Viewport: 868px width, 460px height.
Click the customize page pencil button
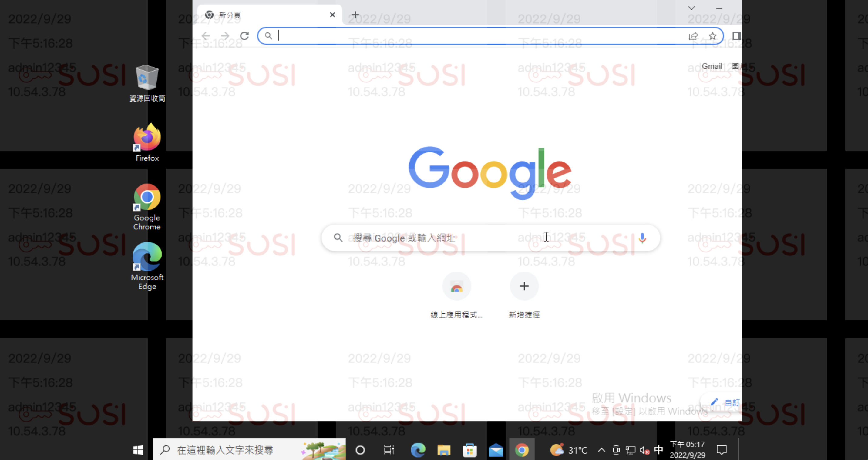point(725,402)
